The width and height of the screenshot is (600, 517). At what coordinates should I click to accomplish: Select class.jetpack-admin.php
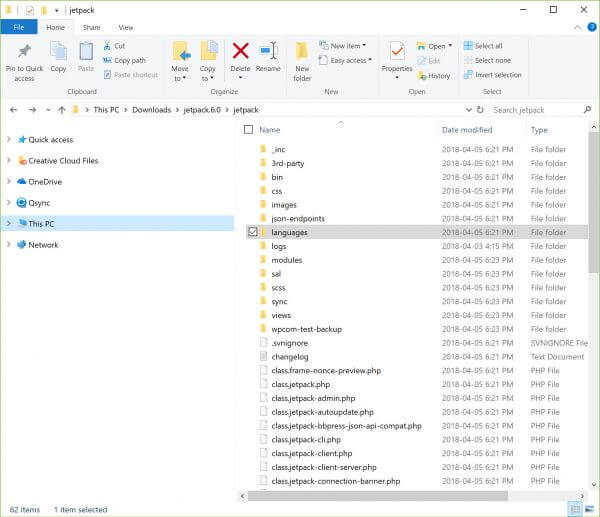313,398
